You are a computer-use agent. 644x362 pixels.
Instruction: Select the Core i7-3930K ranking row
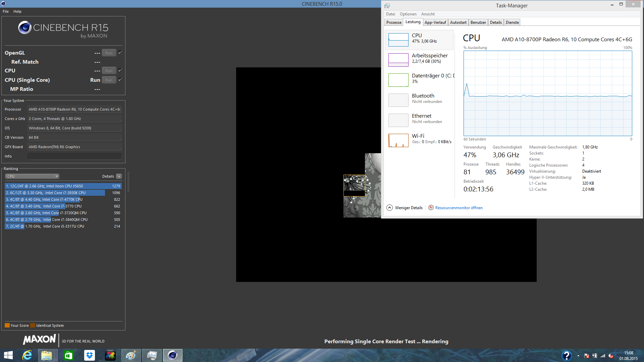click(63, 193)
